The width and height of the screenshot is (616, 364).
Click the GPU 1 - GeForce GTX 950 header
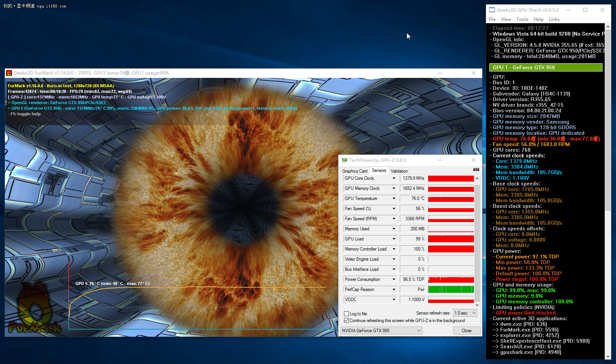[546, 67]
